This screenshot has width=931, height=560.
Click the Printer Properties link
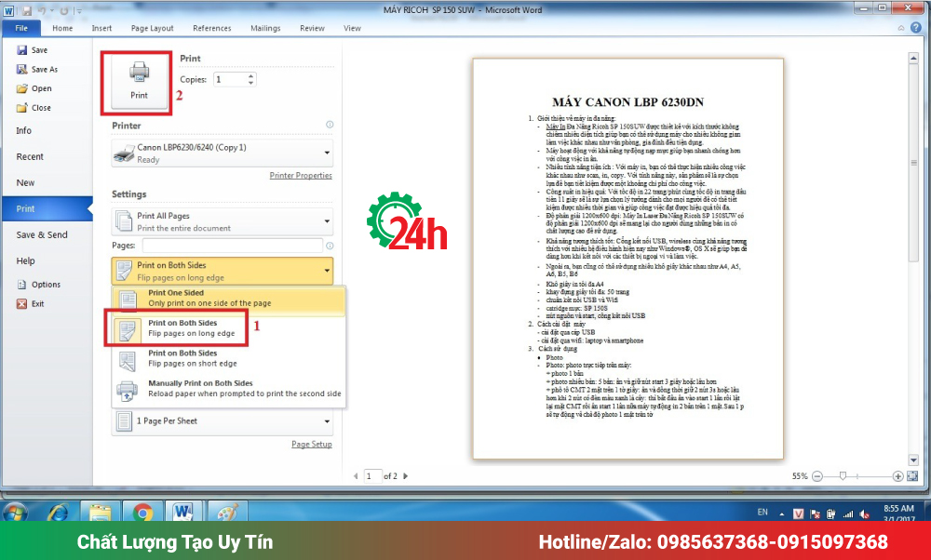pyautogui.click(x=301, y=176)
